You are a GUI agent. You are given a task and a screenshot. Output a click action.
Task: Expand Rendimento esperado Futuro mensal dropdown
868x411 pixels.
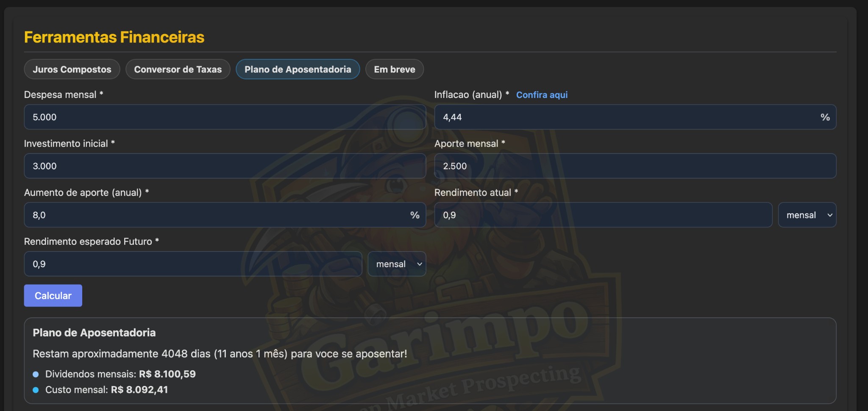coord(397,264)
